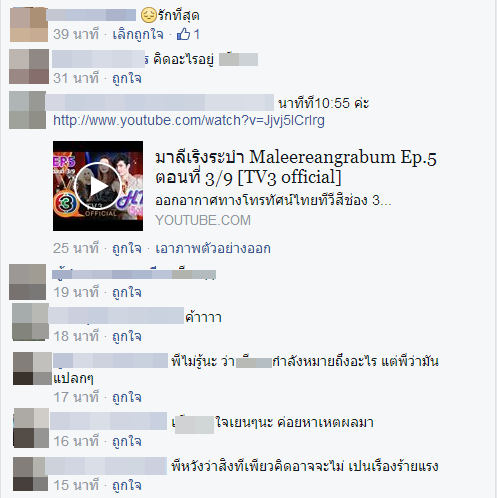
Task: Click the emoji face in the รักที่สุด comment
Action: pyautogui.click(x=148, y=16)
